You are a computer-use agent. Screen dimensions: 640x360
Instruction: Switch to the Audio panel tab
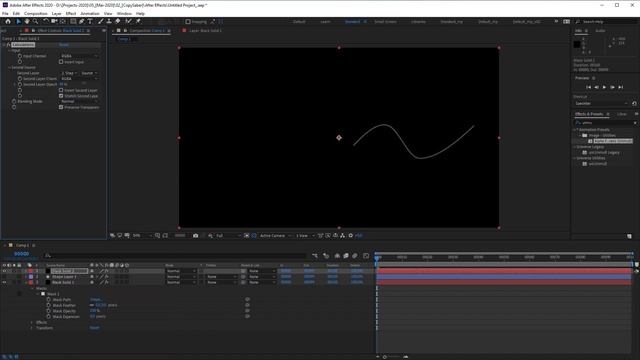[x=600, y=31]
